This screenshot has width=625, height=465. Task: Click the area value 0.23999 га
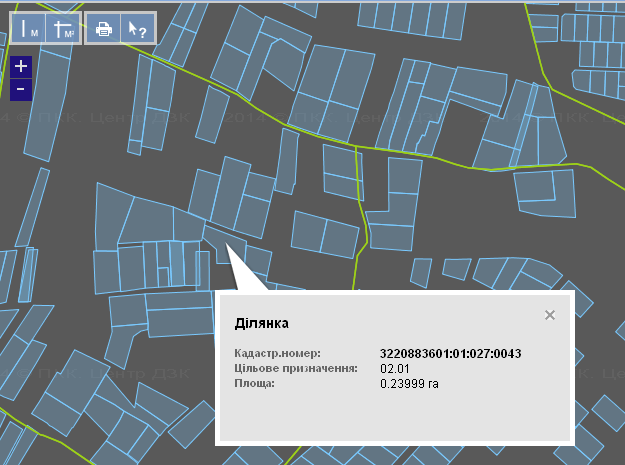(410, 383)
